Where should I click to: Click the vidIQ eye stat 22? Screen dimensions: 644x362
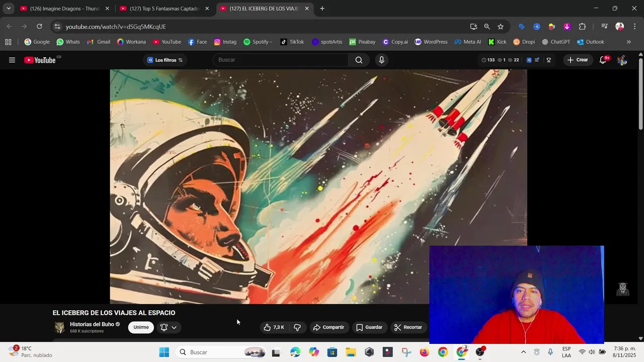point(513,60)
